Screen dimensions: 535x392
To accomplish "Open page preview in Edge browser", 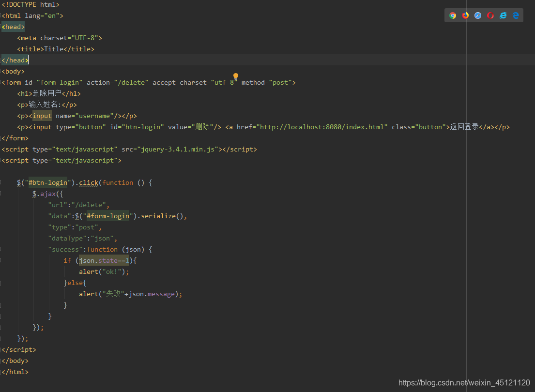I will [516, 15].
